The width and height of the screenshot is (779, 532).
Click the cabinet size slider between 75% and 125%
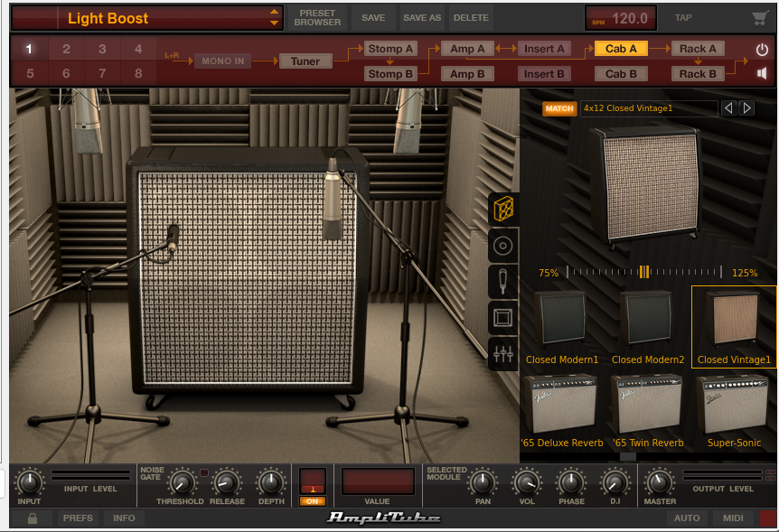click(644, 272)
